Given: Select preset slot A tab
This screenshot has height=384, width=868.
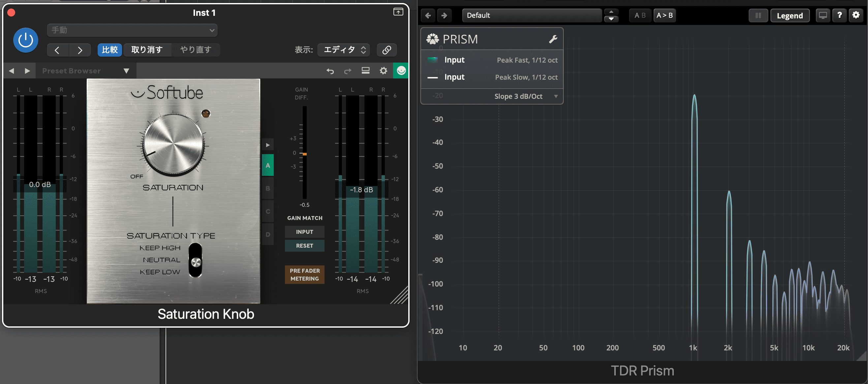Looking at the screenshot, I should click(x=267, y=165).
